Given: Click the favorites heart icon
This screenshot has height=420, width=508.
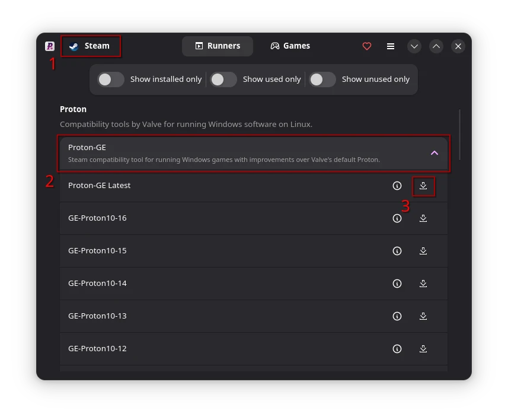Looking at the screenshot, I should pyautogui.click(x=367, y=46).
